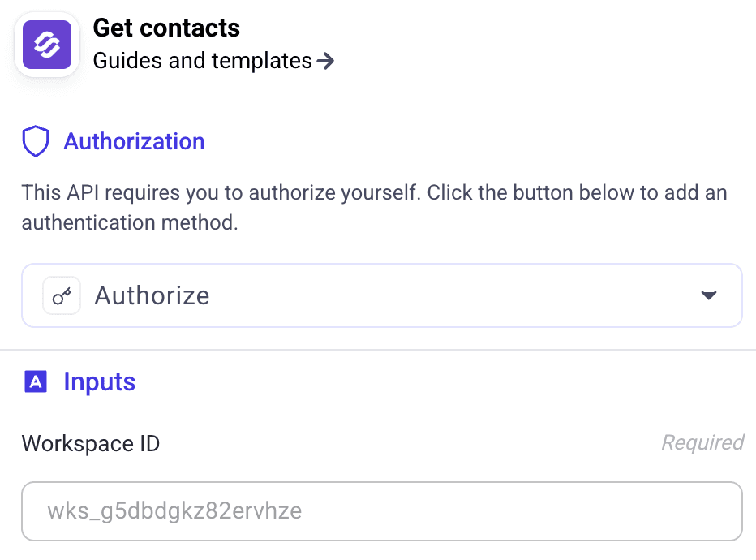
Task: Click the blue A icon next to Inputs
Action: click(36, 381)
